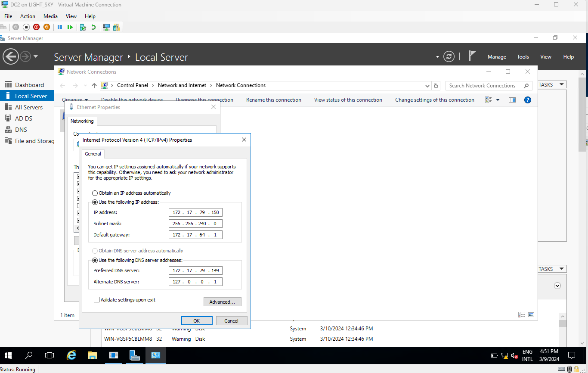This screenshot has height=373, width=588.
Task: Select the Networking tab in Ethernet Properties
Action: click(x=82, y=121)
